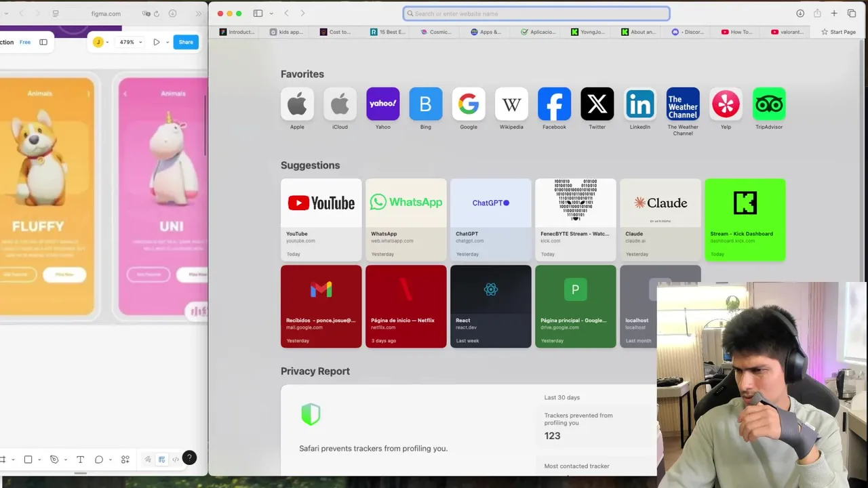Open the 'FenecBYTE Stream' kick.com suggestion
The width and height of the screenshot is (868, 488).
tap(576, 220)
